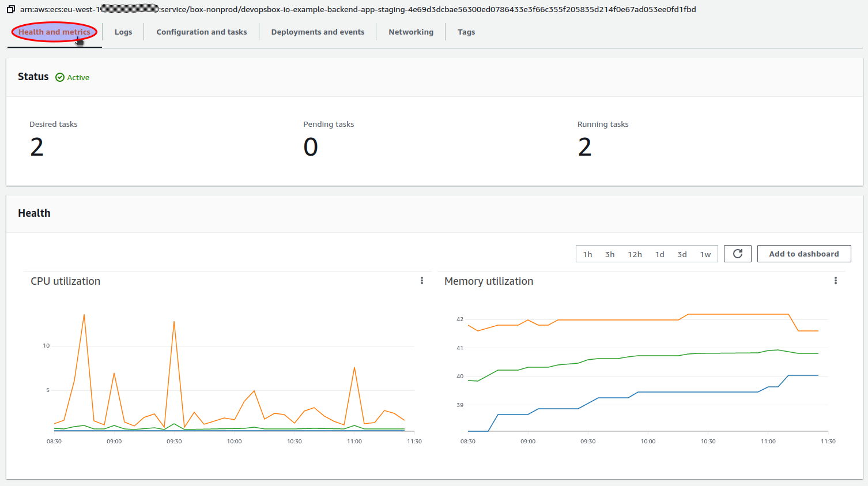Switch to the 12h time range
Image resolution: width=868 pixels, height=486 pixels.
pyautogui.click(x=635, y=254)
